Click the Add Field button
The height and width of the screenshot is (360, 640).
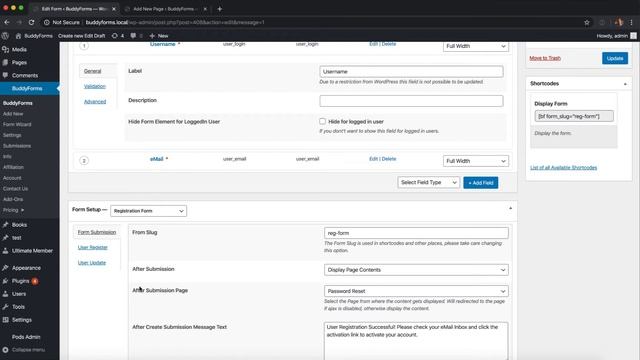tap(480, 183)
